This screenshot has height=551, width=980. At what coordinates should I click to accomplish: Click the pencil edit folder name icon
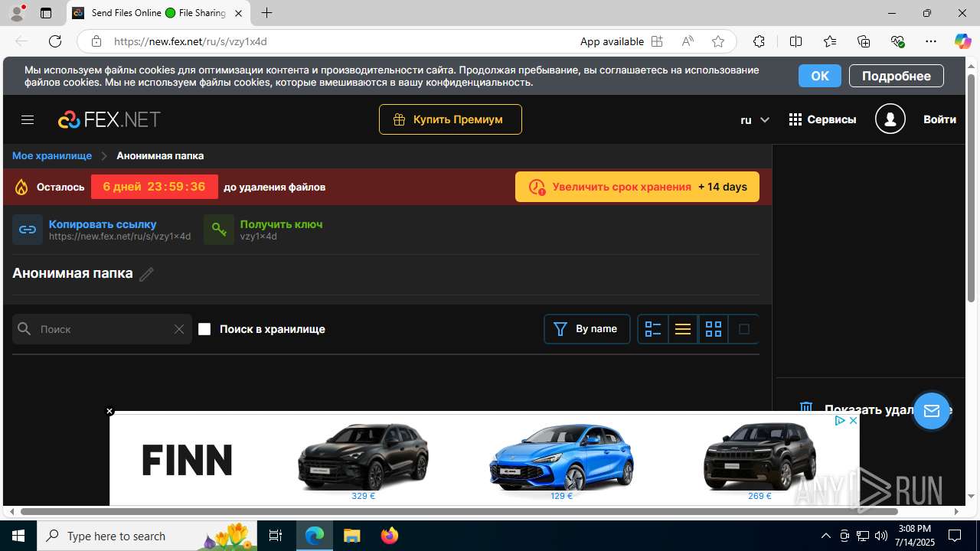(146, 274)
